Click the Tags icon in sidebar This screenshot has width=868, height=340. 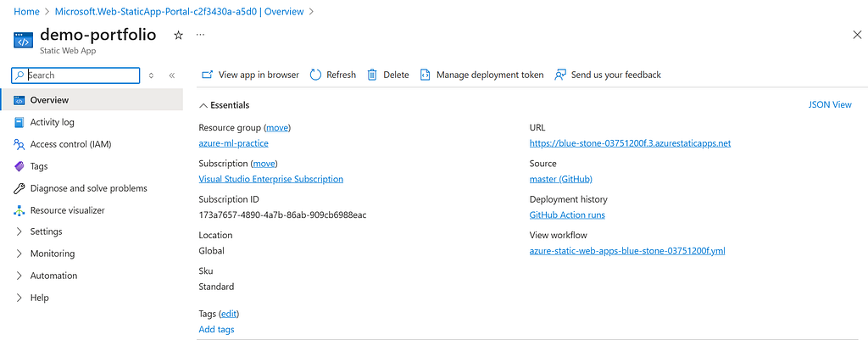(19, 166)
